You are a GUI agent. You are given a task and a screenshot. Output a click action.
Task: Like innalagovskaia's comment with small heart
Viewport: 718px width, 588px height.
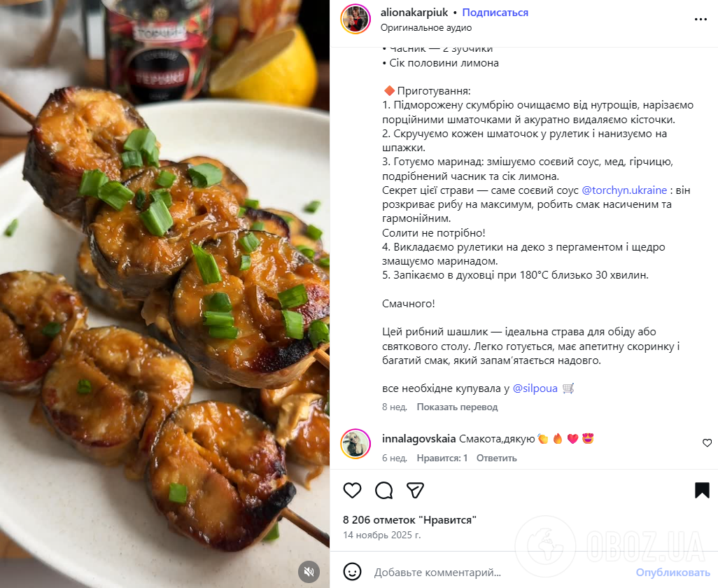pos(707,443)
